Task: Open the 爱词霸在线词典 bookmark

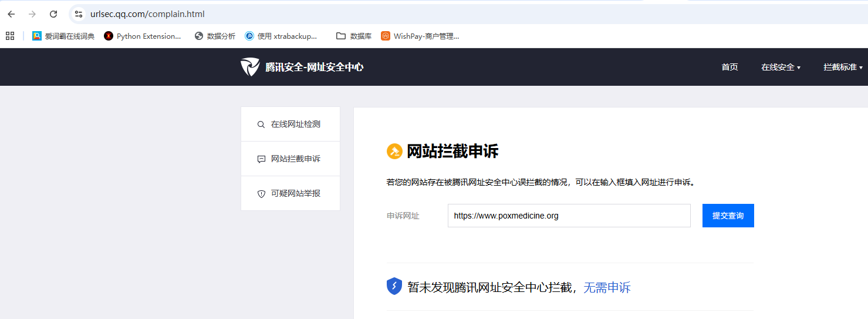Action: (x=63, y=36)
